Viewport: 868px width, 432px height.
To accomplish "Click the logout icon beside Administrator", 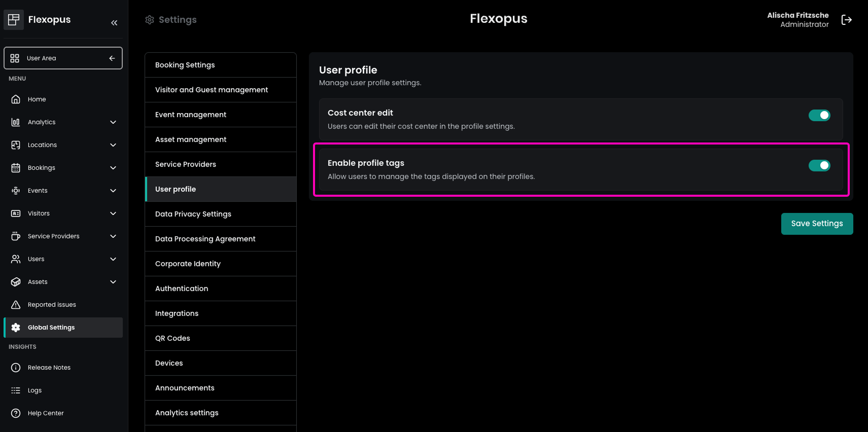I will coord(846,20).
